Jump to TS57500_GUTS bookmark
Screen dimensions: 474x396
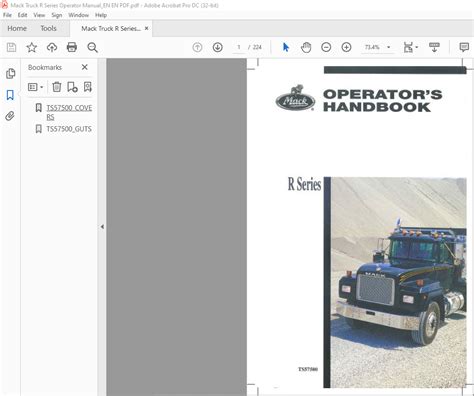[69, 129]
